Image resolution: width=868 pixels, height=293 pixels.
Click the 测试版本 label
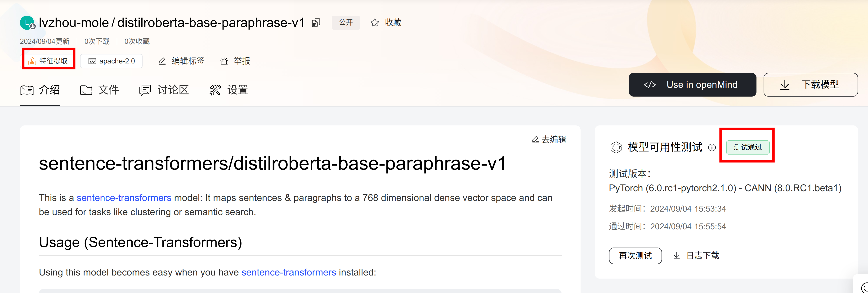(x=630, y=174)
